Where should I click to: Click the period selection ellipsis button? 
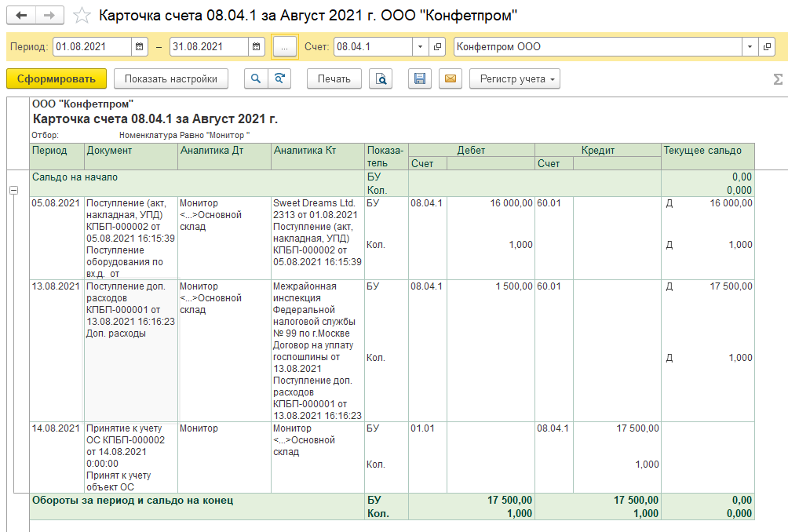click(x=284, y=47)
